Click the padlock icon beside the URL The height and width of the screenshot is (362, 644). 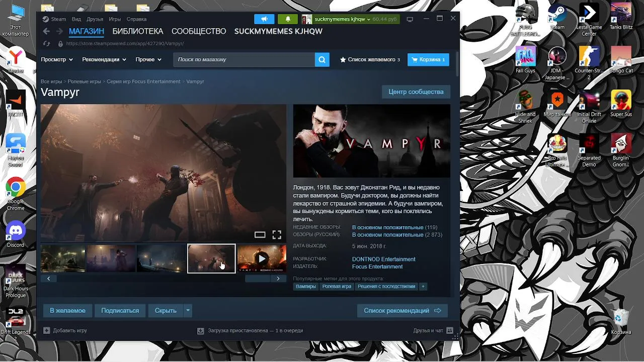coord(60,44)
